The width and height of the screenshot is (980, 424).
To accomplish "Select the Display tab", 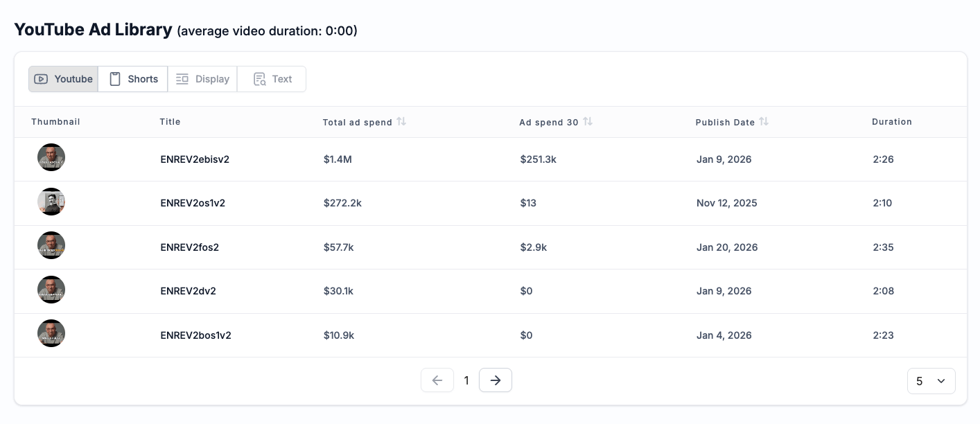I will 202,79.
